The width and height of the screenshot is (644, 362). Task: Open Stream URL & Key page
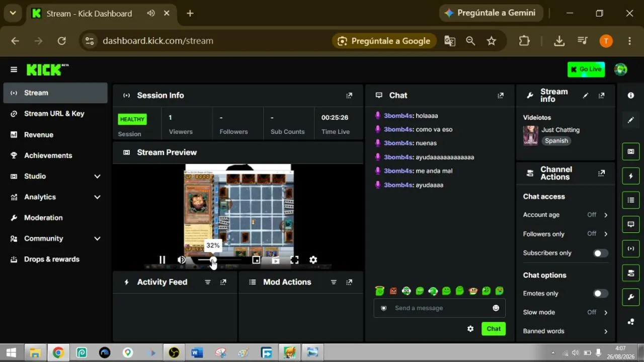tap(55, 114)
